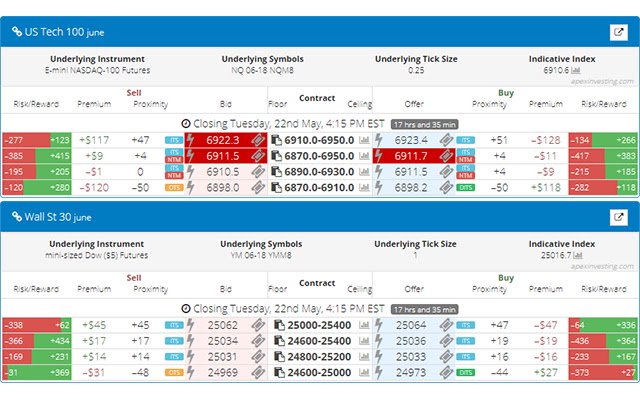Click buy risk/reward bar -373 / +27

coord(603,373)
